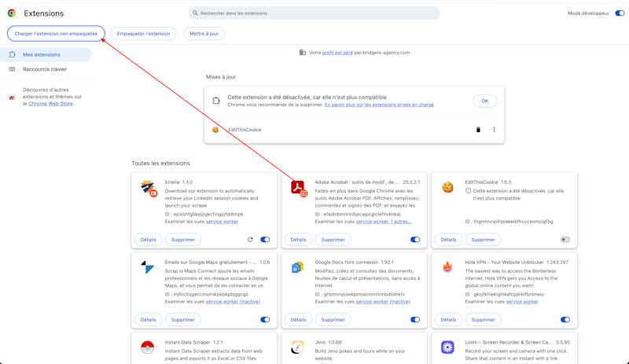Click Supprimer for Hola VPN

[483, 320]
